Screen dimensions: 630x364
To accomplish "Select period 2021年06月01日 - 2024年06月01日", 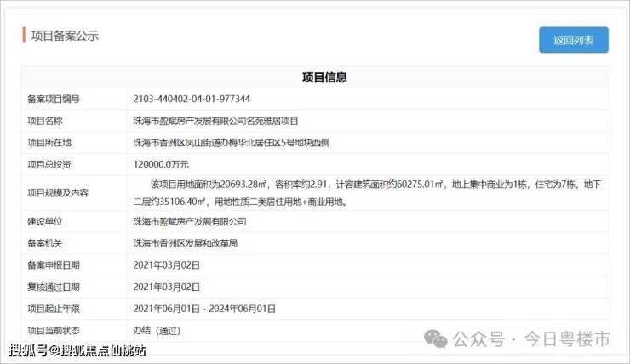I will (204, 309).
